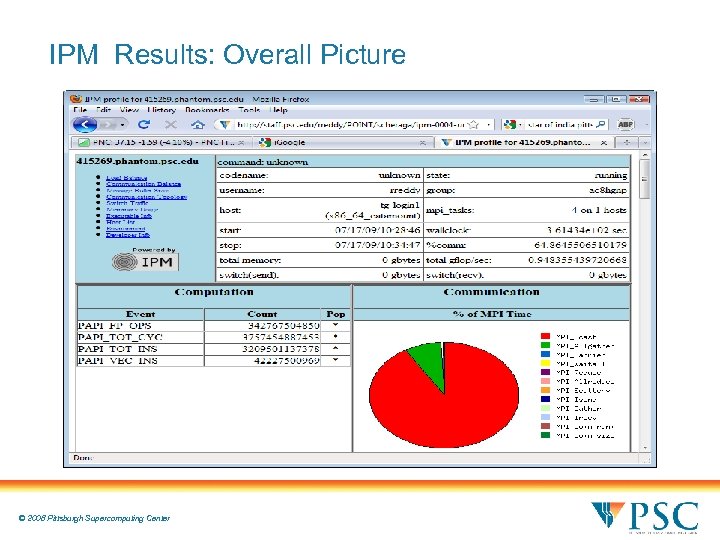Viewport: 720px width, 540px height.
Task: Open the Developer Info link
Action: (128, 235)
